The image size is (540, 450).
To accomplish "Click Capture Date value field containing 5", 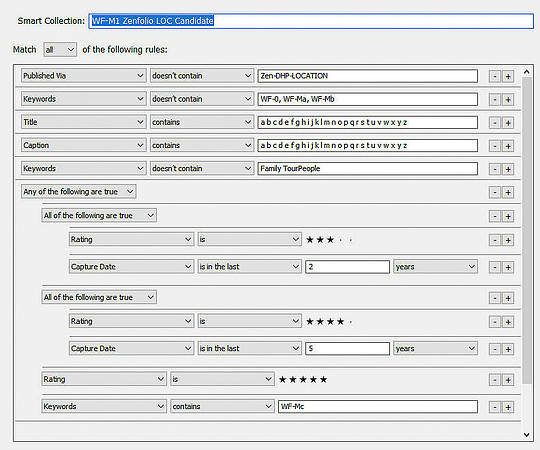I will (x=347, y=348).
